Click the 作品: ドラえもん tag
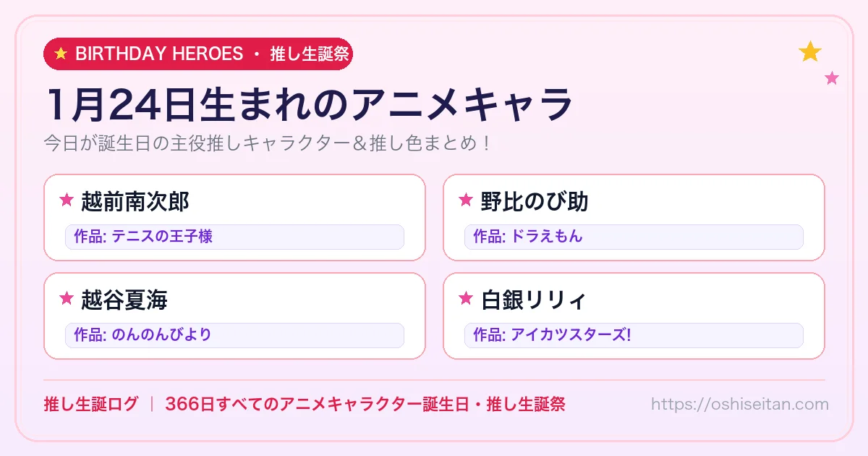 [634, 237]
